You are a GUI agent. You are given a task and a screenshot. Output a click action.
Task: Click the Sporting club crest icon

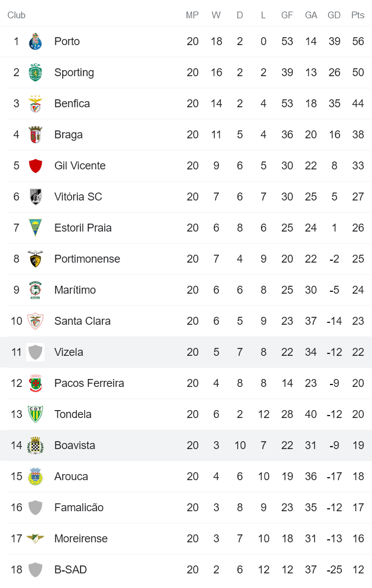click(35, 73)
